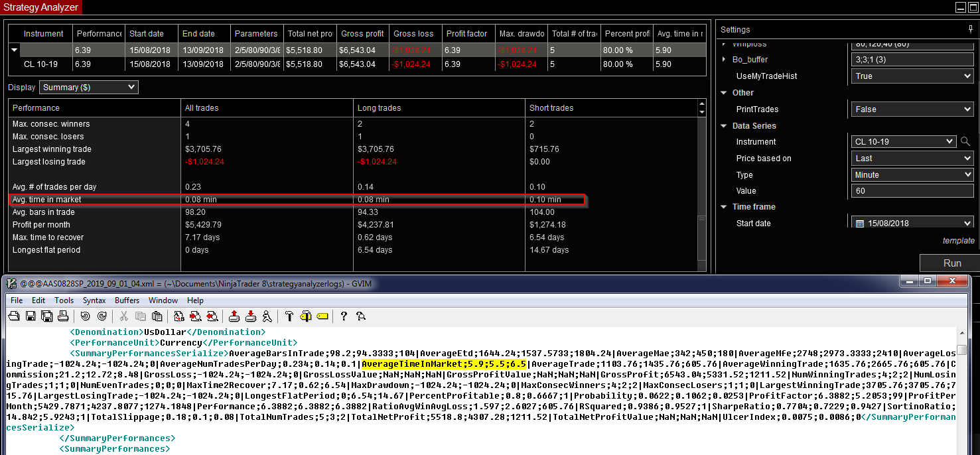980x455 pixels.
Task: Click the Value input field showing 60
Action: pyautogui.click(x=912, y=191)
